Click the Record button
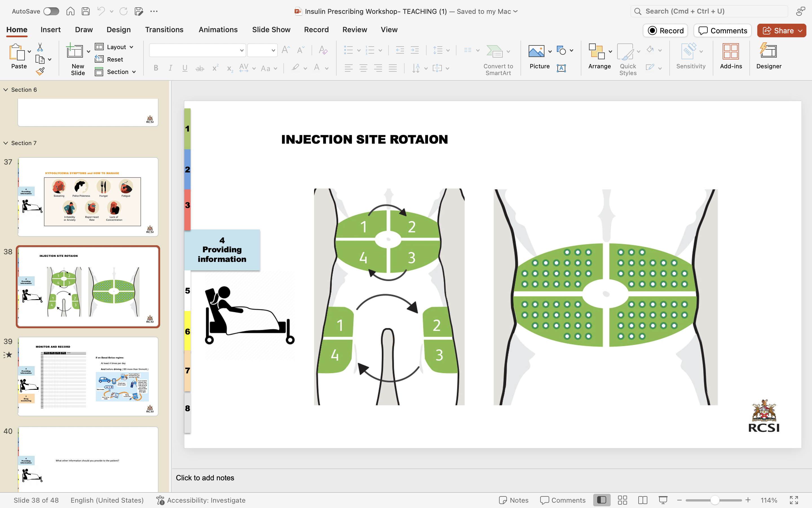This screenshot has width=812, height=508. coord(665,30)
